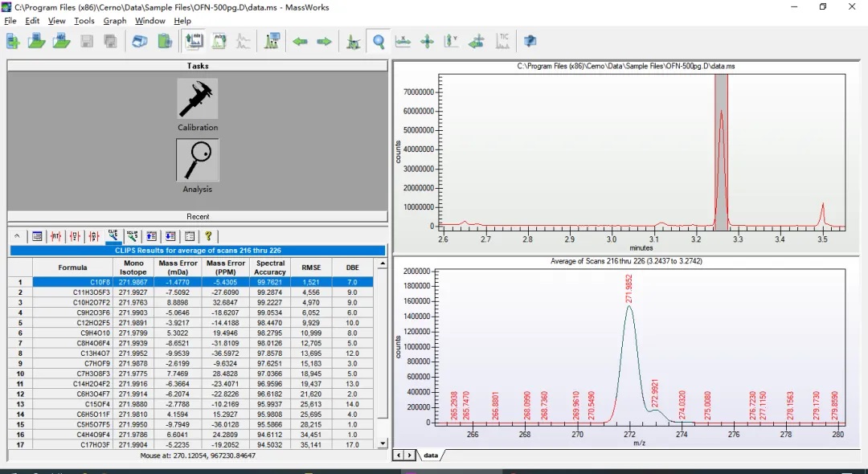Click the yellow question mark help icon
Image resolution: width=868 pixels, height=474 pixels.
click(208, 236)
